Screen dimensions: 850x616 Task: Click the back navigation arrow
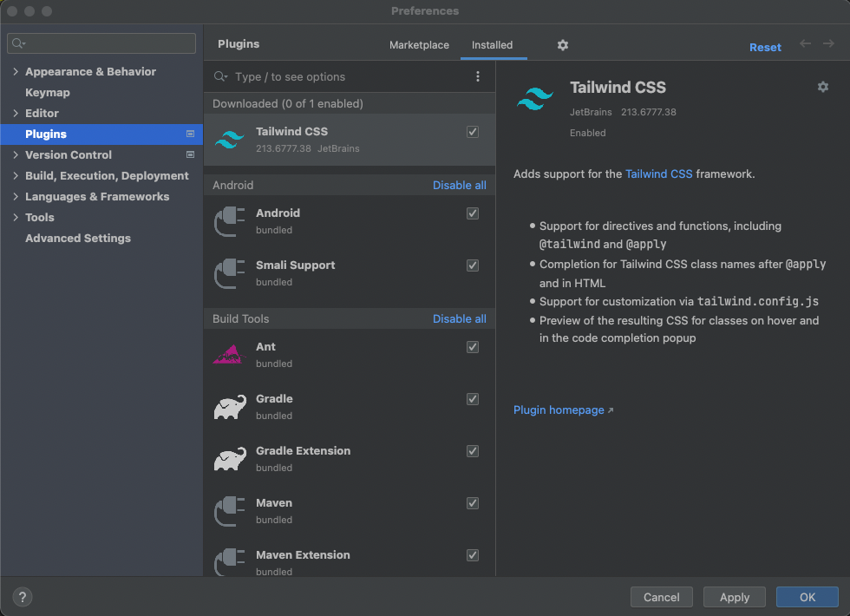coord(806,44)
